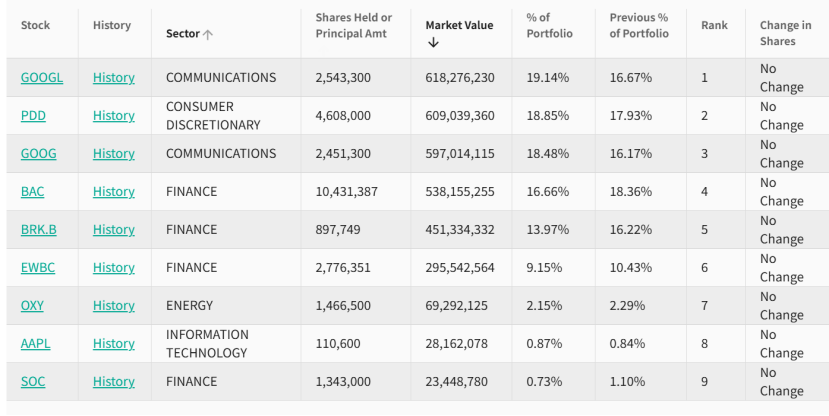Open the GOOG ticker link
The image size is (829, 416).
pyautogui.click(x=38, y=154)
